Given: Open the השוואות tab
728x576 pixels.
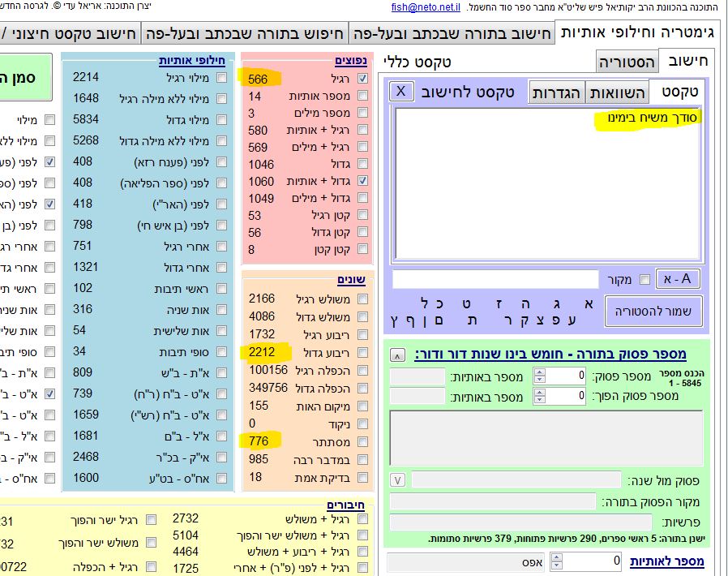Looking at the screenshot, I should [x=617, y=92].
